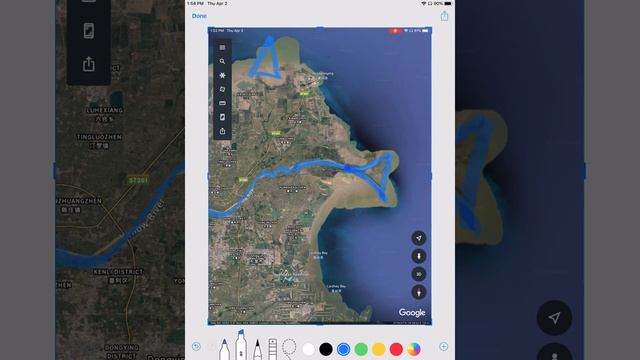Grab the right-edge crop handle
Screen dimensions: 640x360
click(x=431, y=176)
